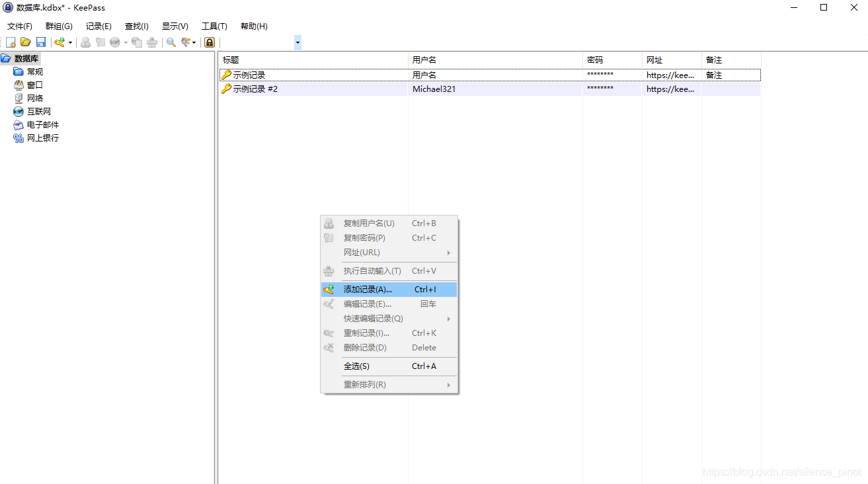Click the New database toolbar icon
The width and height of the screenshot is (868, 484).
coord(11,42)
